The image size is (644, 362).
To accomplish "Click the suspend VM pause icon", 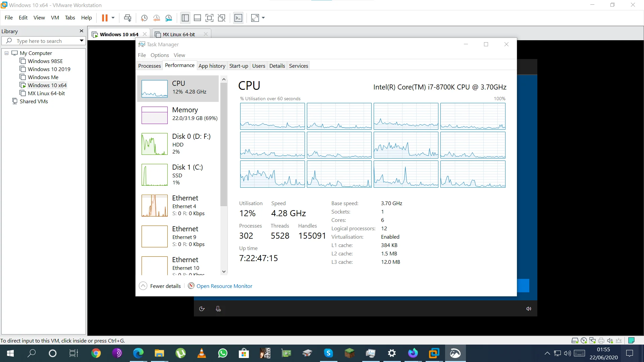I will point(105,18).
